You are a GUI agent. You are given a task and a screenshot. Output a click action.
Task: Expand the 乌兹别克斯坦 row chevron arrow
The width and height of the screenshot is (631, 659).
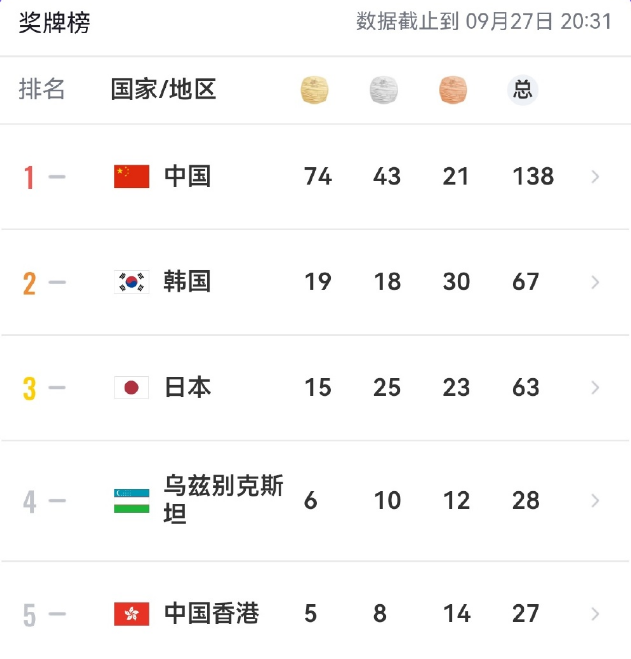595,501
